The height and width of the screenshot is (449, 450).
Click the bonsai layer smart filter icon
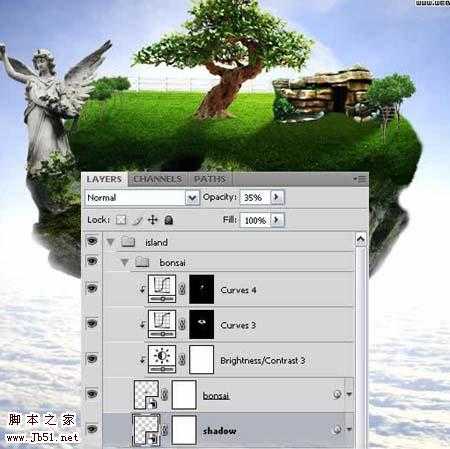(337, 394)
